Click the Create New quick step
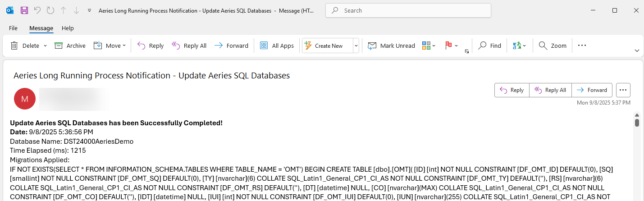The width and height of the screenshot is (644, 201). pos(327,46)
